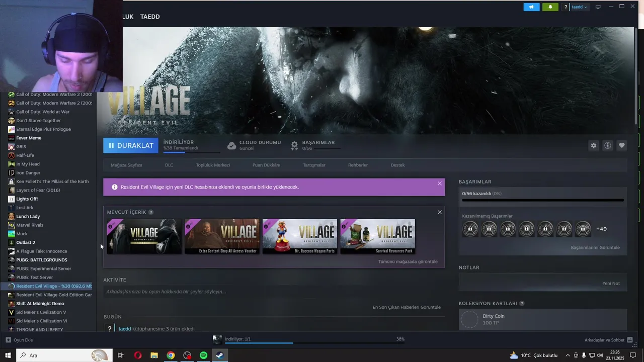Viewport: 644px width, 362px height.
Task: Select Fever Meme in library
Action: click(x=29, y=138)
